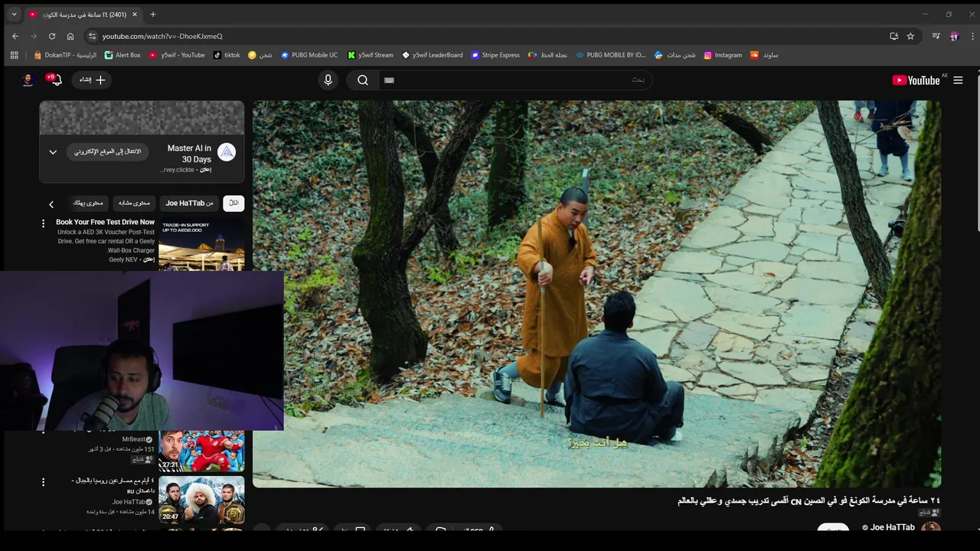Viewport: 980px width, 551px height.
Task: Click the search magnifier button
Action: click(x=363, y=80)
